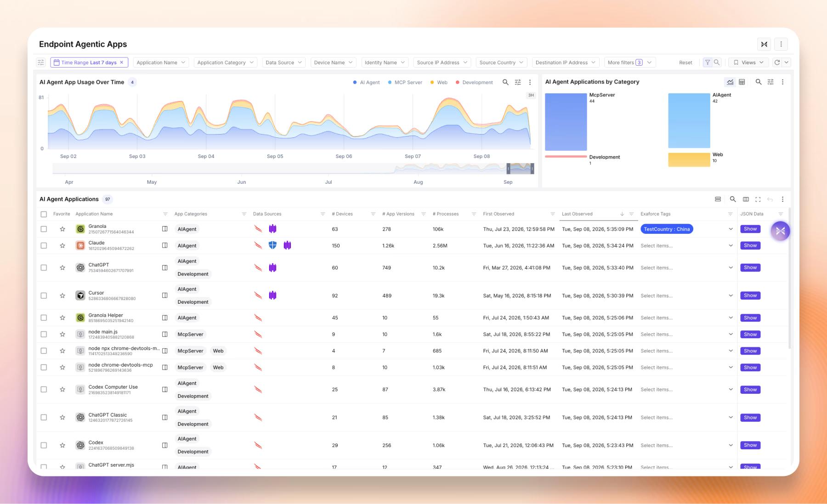Toggle the filter funnel icon
The image size is (827, 504).
pyautogui.click(x=708, y=62)
